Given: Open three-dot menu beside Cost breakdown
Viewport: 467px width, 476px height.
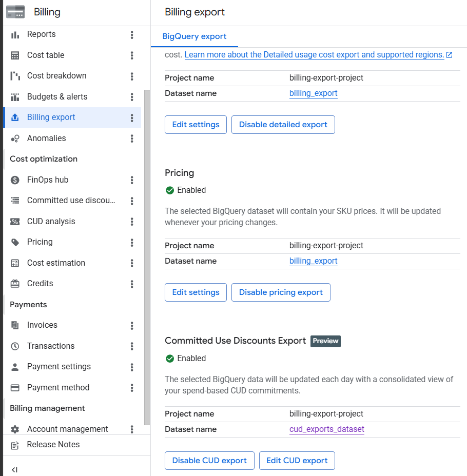Looking at the screenshot, I should pyautogui.click(x=132, y=76).
